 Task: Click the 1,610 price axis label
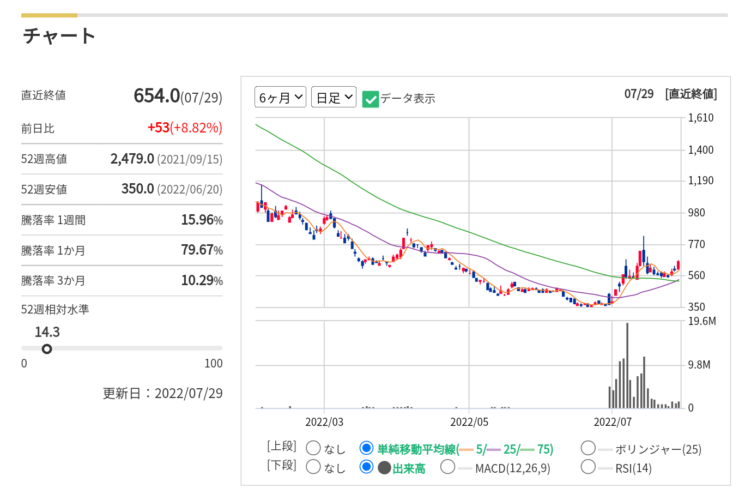pos(701,118)
